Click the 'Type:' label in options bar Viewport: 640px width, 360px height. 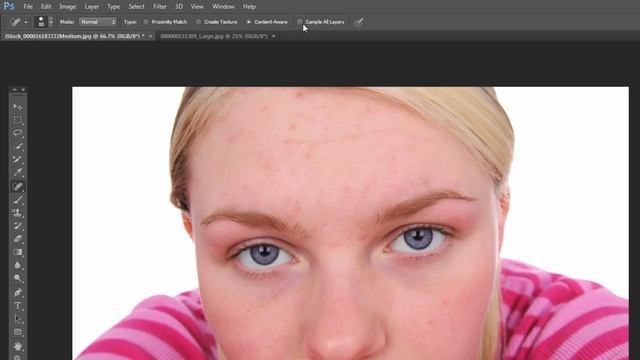pos(130,22)
